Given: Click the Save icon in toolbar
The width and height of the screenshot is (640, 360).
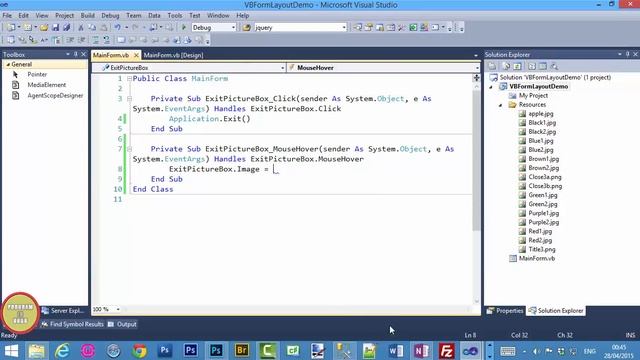Looking at the screenshot, I should coord(55,27).
